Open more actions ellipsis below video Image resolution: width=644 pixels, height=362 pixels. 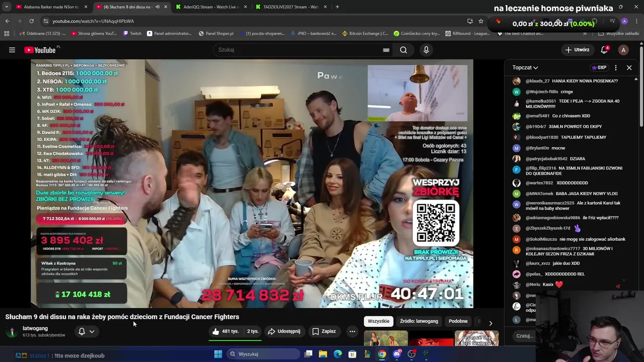352,331
